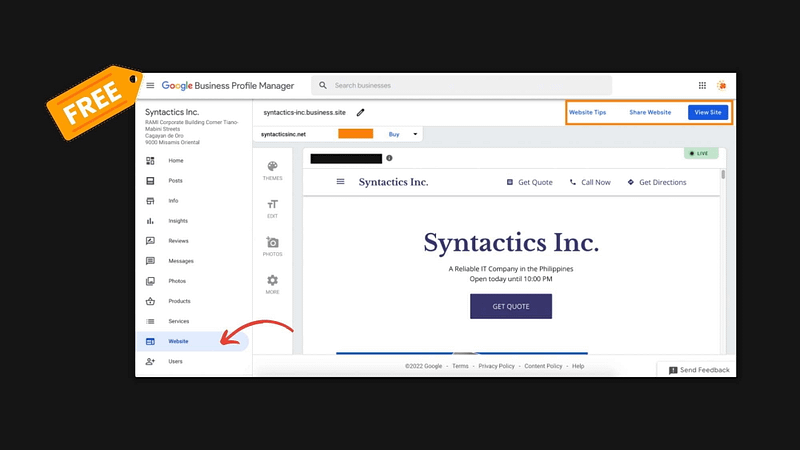800x450 pixels.
Task: Open the Themes palette tool
Action: click(x=272, y=171)
